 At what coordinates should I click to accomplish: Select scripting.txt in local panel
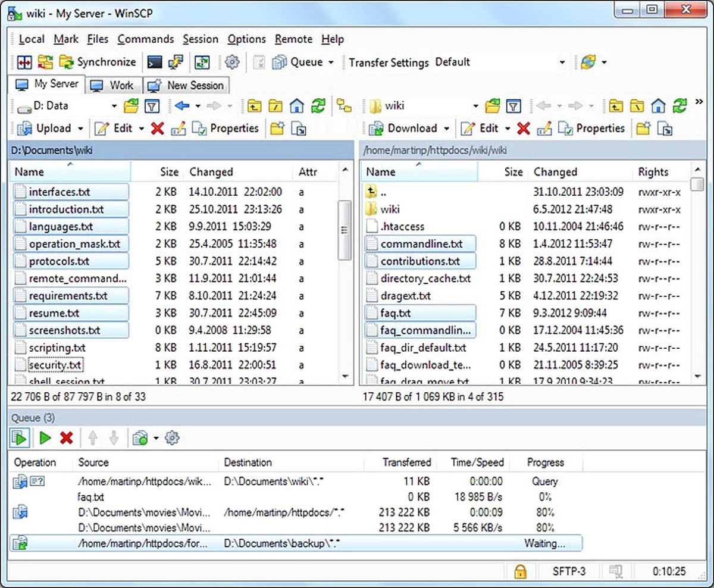tap(57, 348)
